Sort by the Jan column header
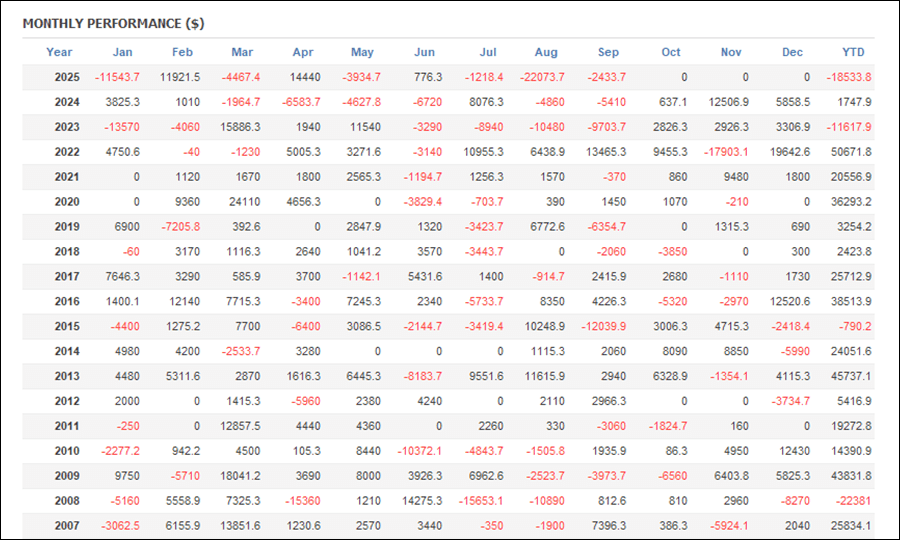The width and height of the screenshot is (900, 540). tap(122, 52)
